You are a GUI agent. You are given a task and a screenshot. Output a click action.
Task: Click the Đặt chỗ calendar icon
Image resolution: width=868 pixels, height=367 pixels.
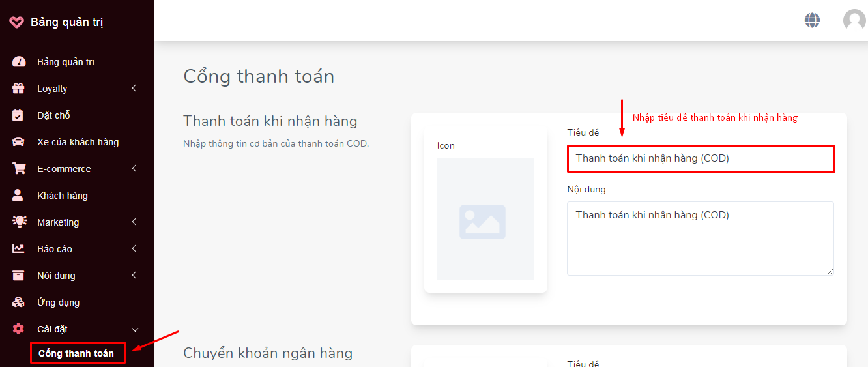click(x=18, y=115)
